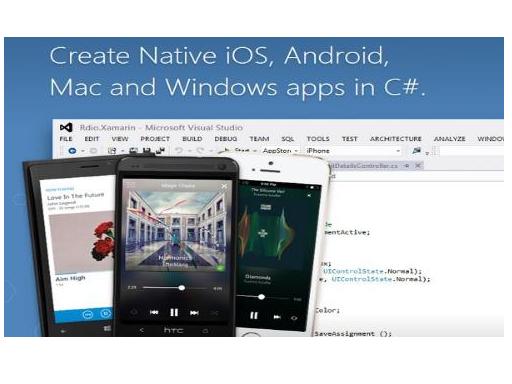Tap the back arrow on Windows phone
Screen dimensions: 512x384
pyautogui.click(x=63, y=331)
